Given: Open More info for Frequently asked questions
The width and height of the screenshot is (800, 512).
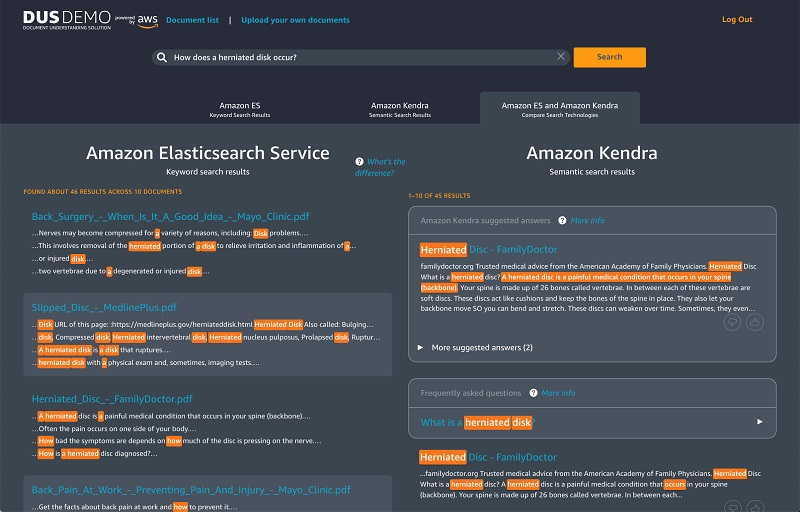Looking at the screenshot, I should point(558,393).
